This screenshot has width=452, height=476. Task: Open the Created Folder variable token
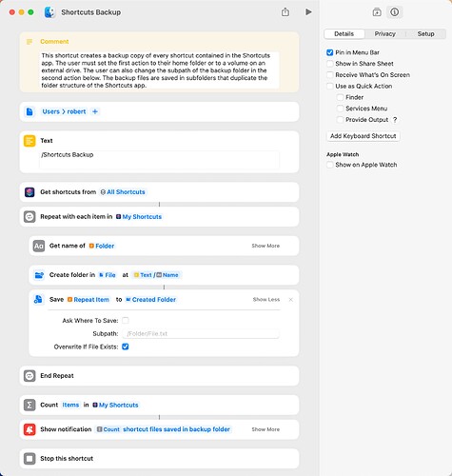(150, 300)
